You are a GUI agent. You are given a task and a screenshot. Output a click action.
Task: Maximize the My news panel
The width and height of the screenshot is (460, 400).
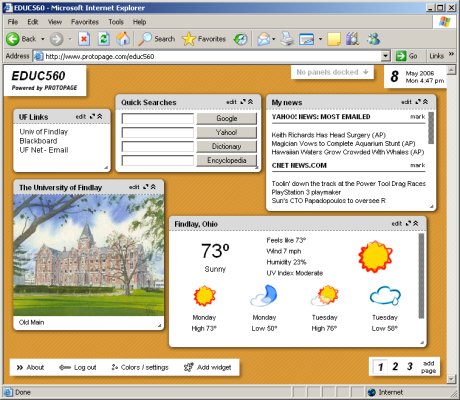coord(418,102)
